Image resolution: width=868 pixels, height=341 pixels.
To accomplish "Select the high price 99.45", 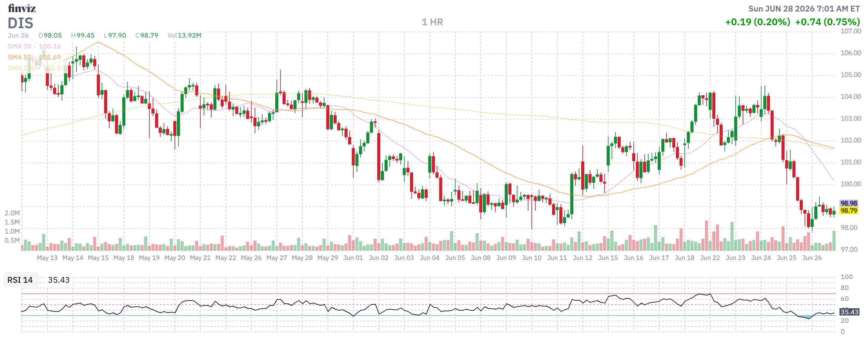I will click(x=86, y=35).
